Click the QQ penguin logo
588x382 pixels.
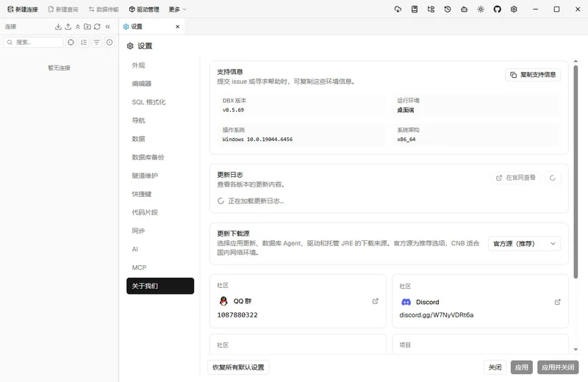coord(223,301)
